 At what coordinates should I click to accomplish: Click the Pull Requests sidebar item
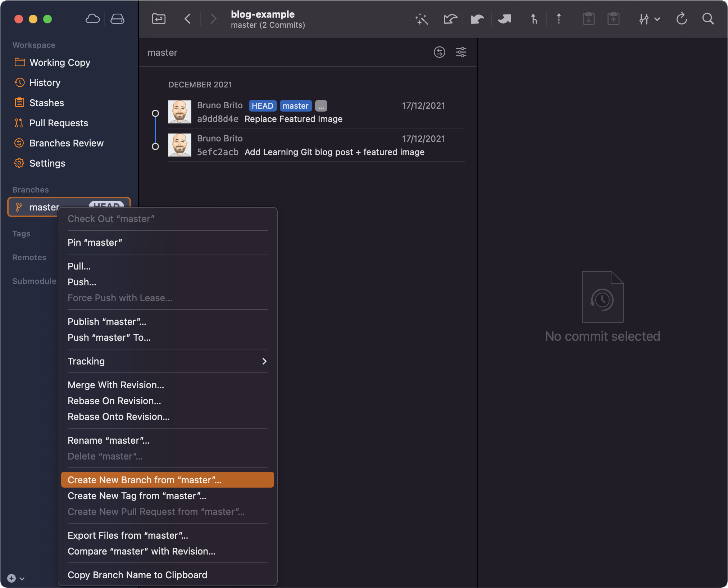point(59,123)
